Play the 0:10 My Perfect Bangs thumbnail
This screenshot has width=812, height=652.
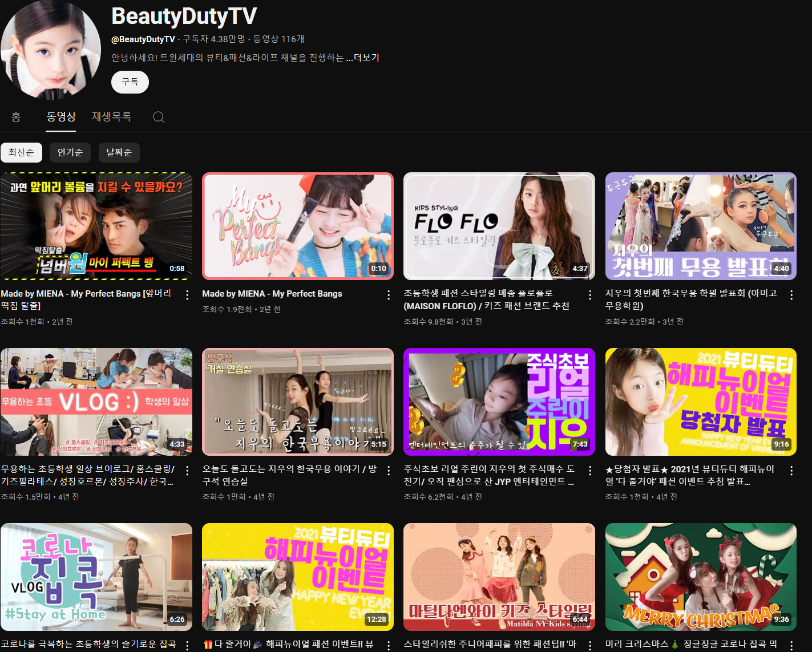[298, 226]
